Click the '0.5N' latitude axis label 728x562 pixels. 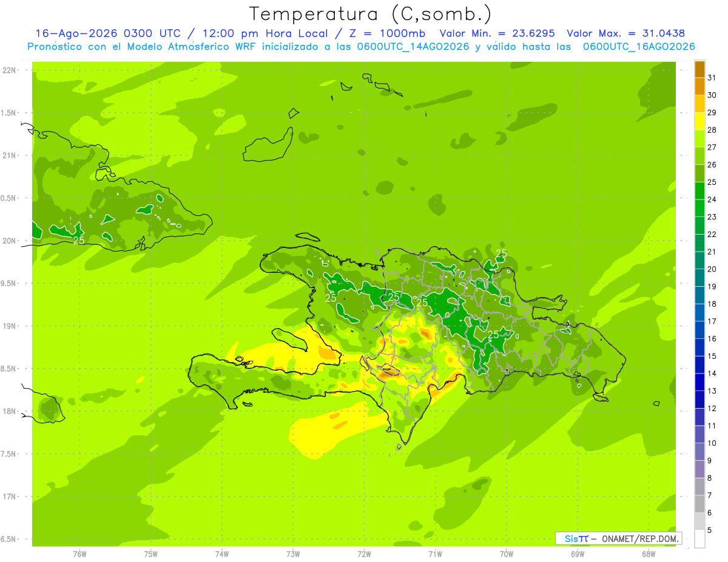(9, 198)
